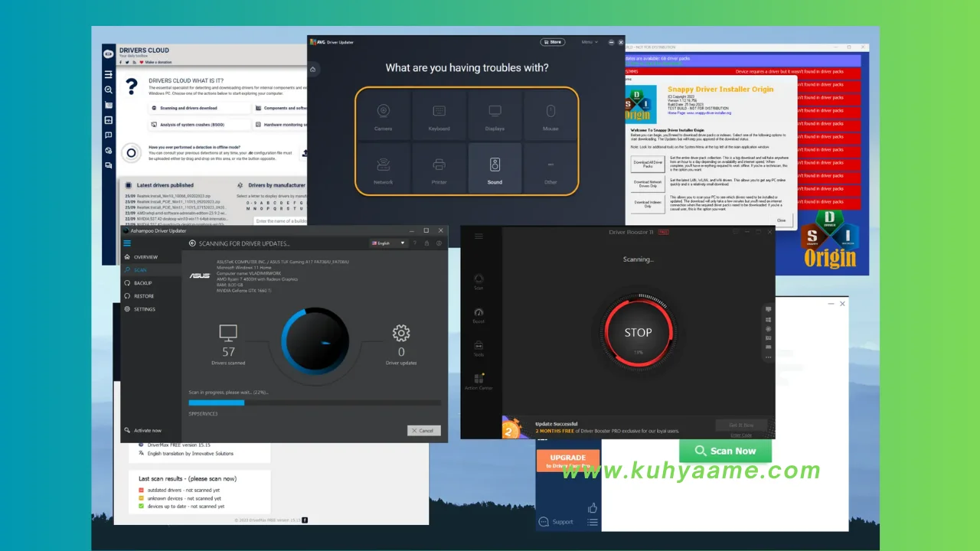
Task: Click the Enter Code link in Driver Booster
Action: coord(741,435)
